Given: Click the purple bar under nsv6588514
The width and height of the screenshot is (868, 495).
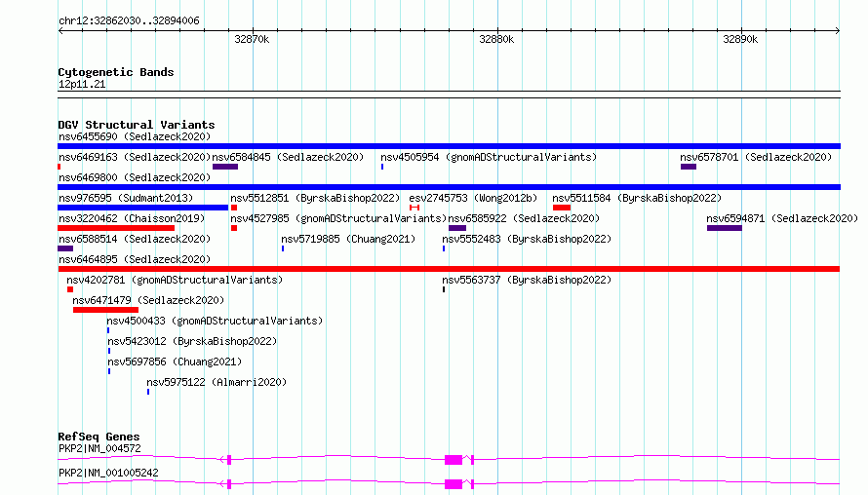Looking at the screenshot, I should click(x=65, y=248).
